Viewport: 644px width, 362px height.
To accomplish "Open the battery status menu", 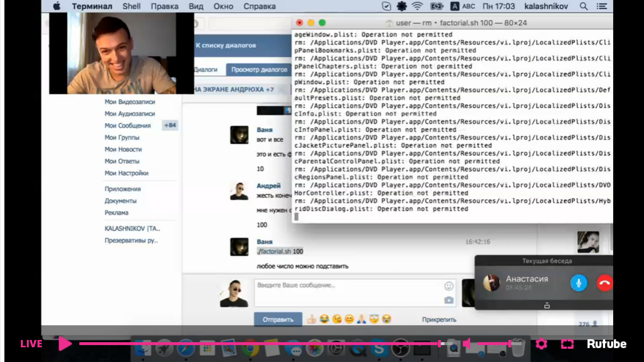I will point(437,6).
